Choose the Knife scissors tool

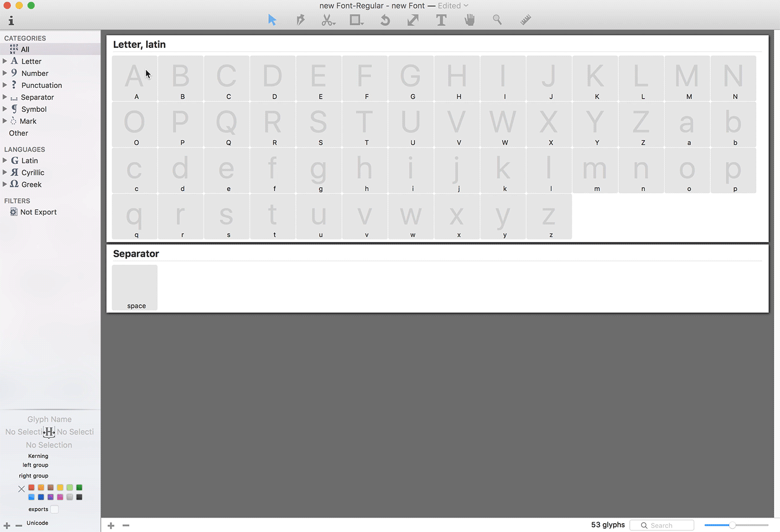tap(328, 20)
